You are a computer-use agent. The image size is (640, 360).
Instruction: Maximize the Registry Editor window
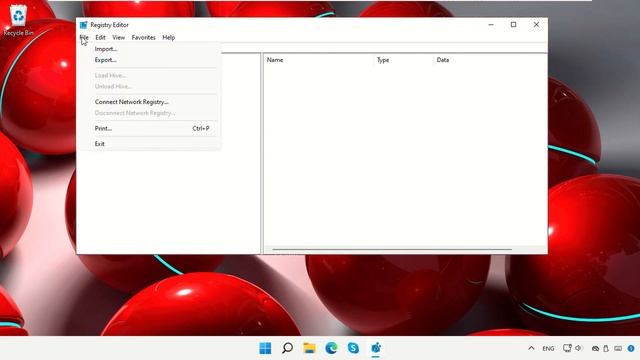pyautogui.click(x=513, y=25)
